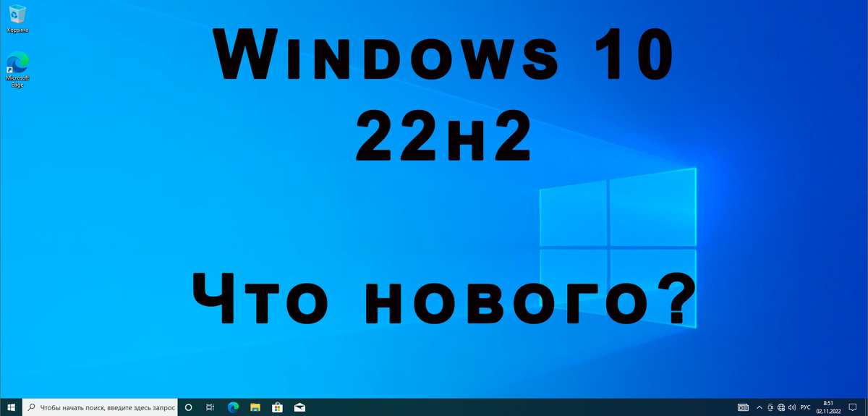Open Microsoft Store from the taskbar
This screenshot has width=868, height=416.
tap(277, 407)
